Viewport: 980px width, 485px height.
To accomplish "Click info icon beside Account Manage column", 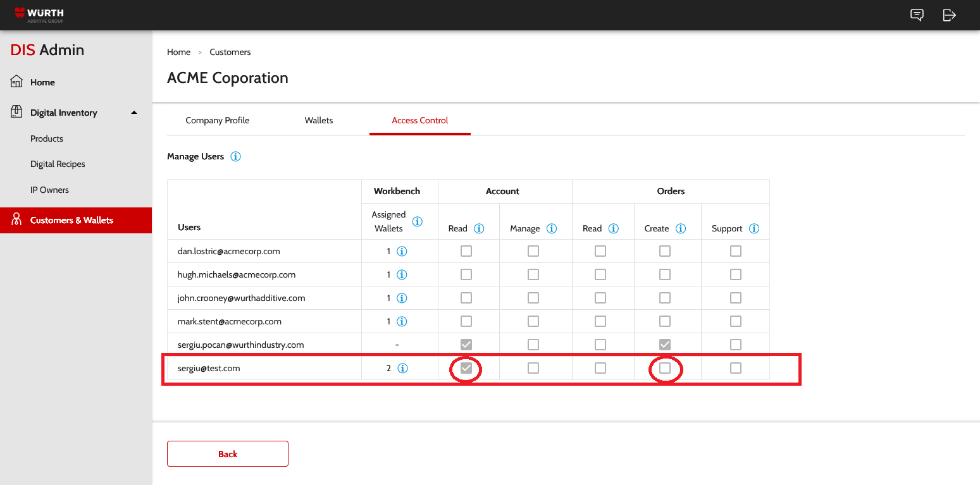I will point(552,228).
